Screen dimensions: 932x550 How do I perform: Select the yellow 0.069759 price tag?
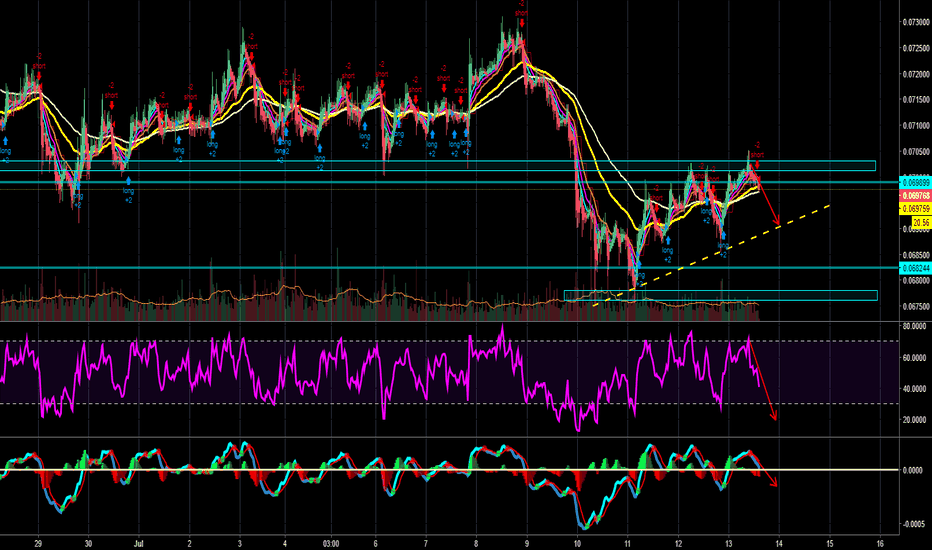[x=915, y=209]
